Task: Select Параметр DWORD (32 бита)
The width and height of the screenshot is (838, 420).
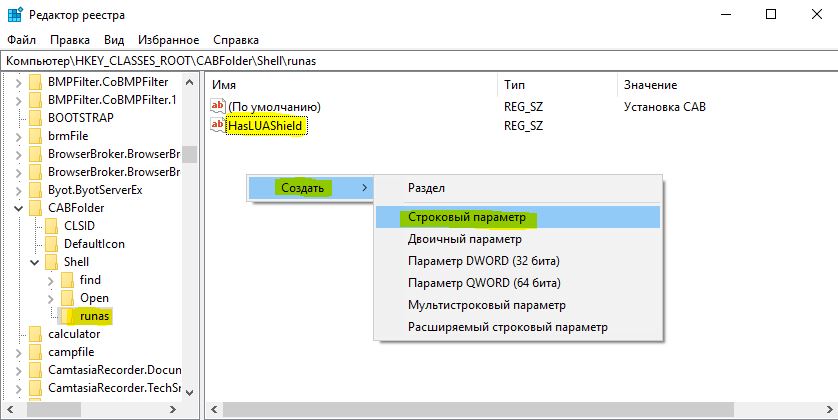Action: click(x=518, y=261)
